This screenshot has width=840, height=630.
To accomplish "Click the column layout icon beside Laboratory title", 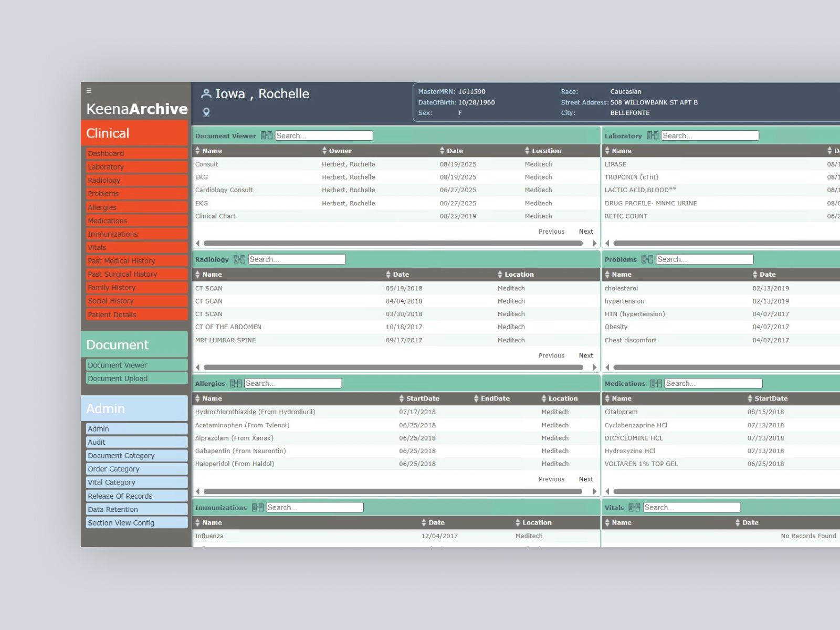I will tap(653, 135).
